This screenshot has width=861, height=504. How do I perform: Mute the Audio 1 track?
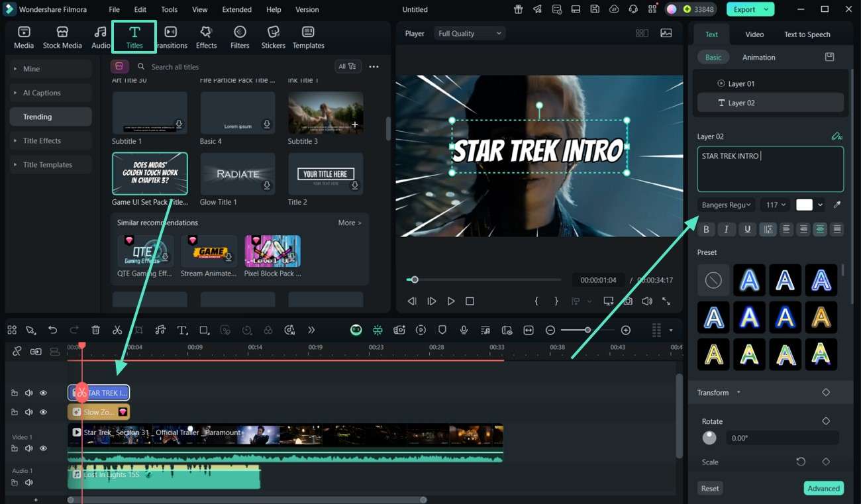(28, 483)
